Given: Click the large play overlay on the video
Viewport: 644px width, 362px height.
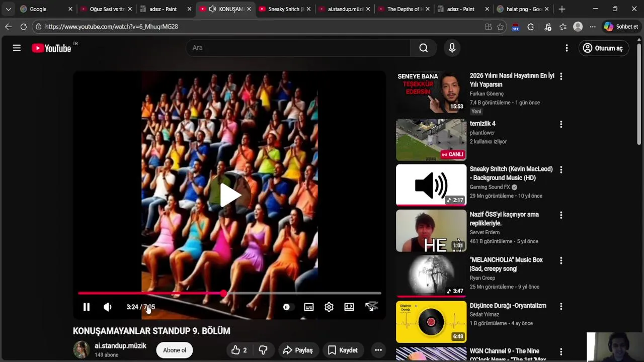Looking at the screenshot, I should click(x=230, y=195).
